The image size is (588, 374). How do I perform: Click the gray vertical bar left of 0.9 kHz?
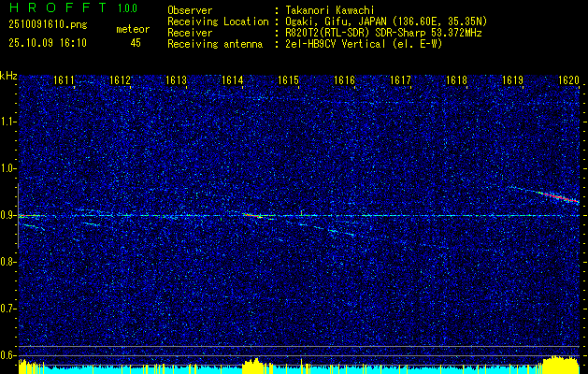click(x=18, y=216)
